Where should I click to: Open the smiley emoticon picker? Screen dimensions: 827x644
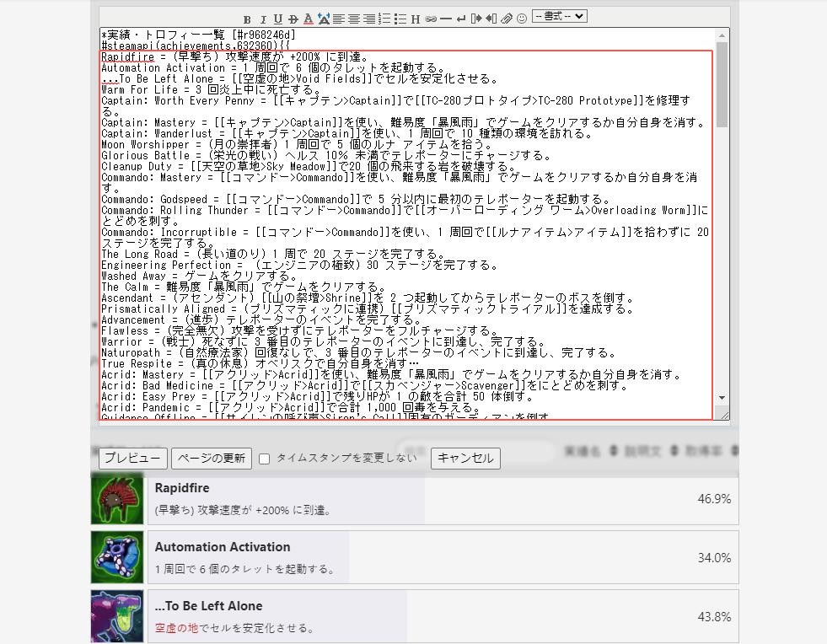522,19
